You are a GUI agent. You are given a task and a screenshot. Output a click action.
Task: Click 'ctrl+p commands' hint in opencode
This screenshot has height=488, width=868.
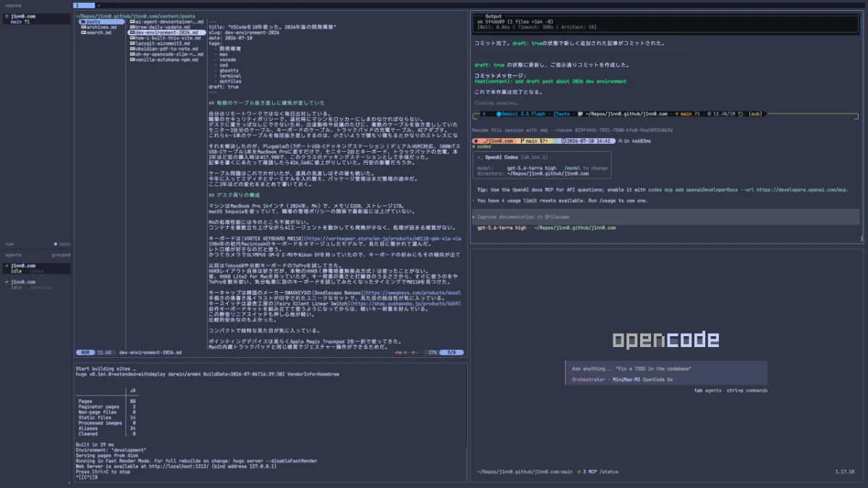coord(746,390)
